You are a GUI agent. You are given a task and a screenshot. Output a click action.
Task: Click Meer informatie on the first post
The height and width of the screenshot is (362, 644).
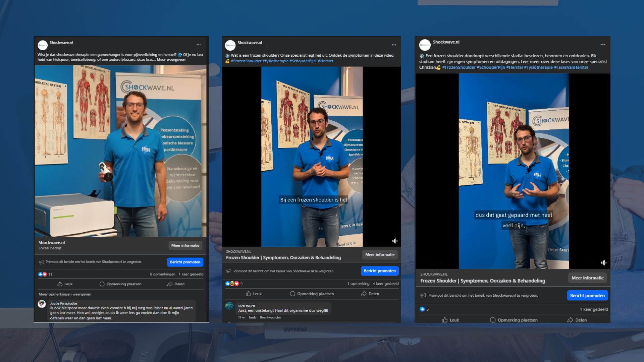coord(185,245)
